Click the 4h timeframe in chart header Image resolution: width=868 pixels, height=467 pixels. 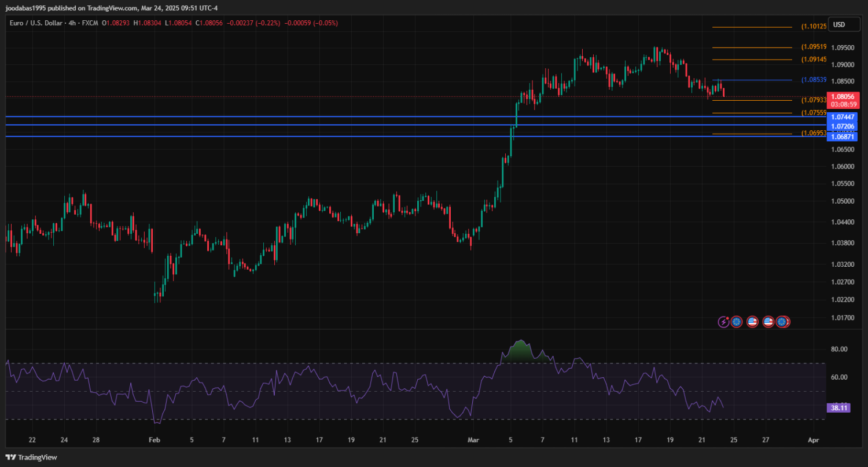click(73, 23)
